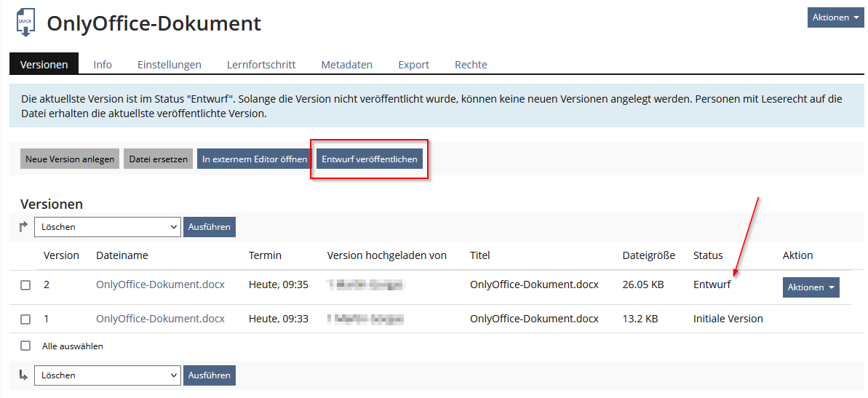The image size is (868, 398).
Task: Expand the lower Löschen action dropdown
Action: click(x=107, y=375)
